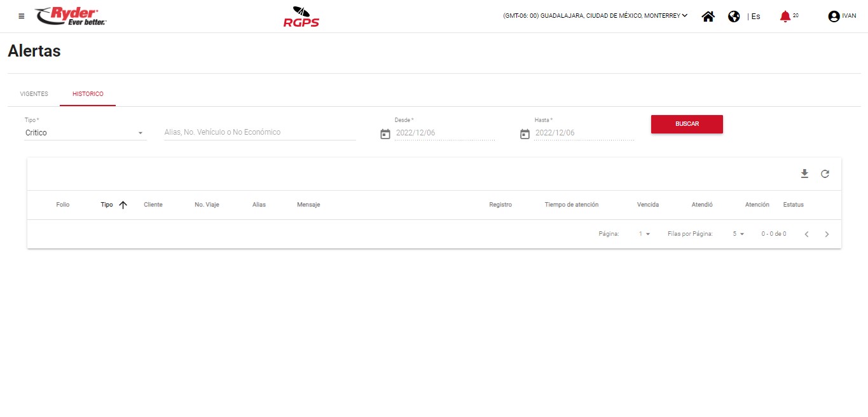This screenshot has width=868, height=417.
Task: Click the home icon in header
Action: coord(708,17)
